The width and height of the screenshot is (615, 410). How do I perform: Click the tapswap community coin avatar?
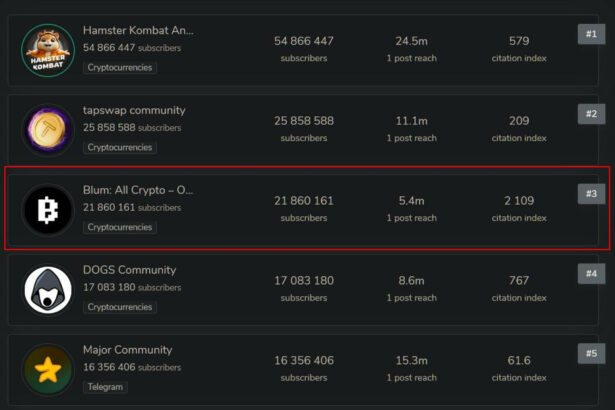click(x=48, y=130)
